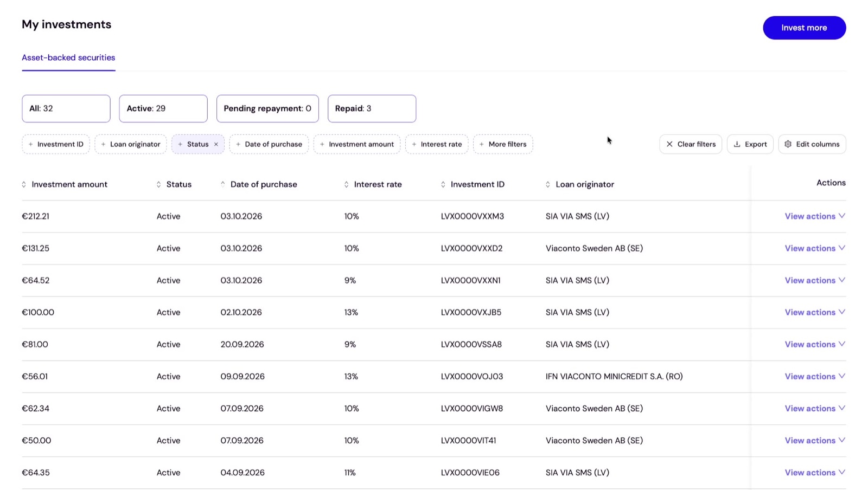Screen dimensions: 868x490
Task: Expand View actions for LVX0000VXXD2
Action: [x=815, y=248]
